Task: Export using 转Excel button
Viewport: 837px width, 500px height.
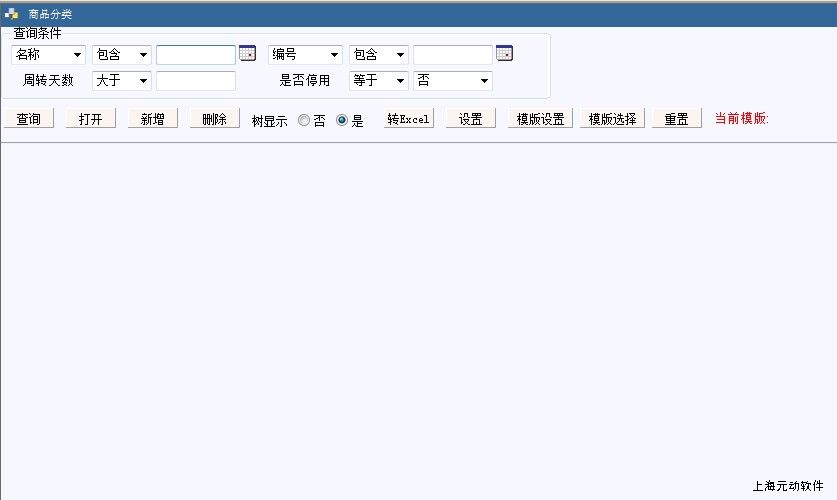Action: 409,119
